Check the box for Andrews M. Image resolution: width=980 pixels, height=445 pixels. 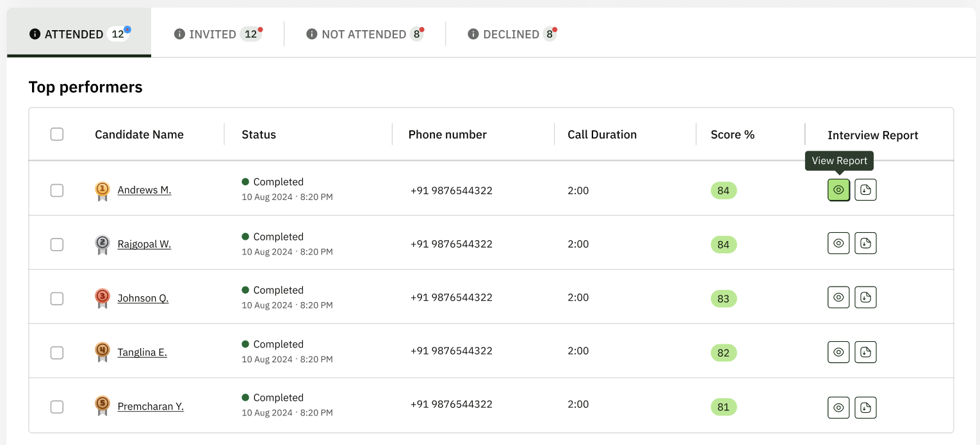(x=57, y=190)
